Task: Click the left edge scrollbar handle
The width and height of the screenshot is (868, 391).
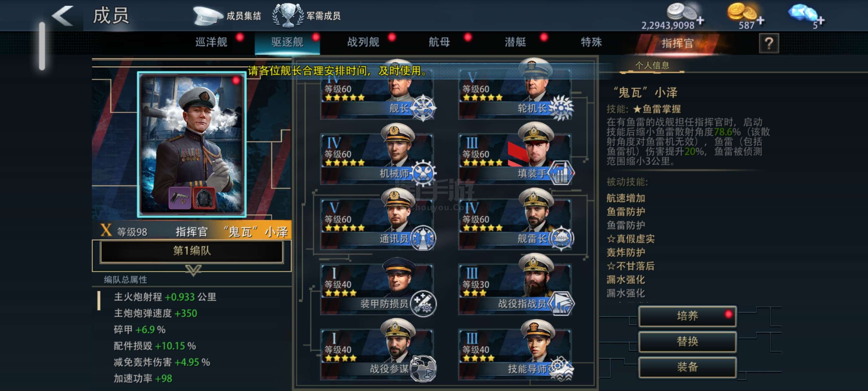Action: click(x=42, y=46)
